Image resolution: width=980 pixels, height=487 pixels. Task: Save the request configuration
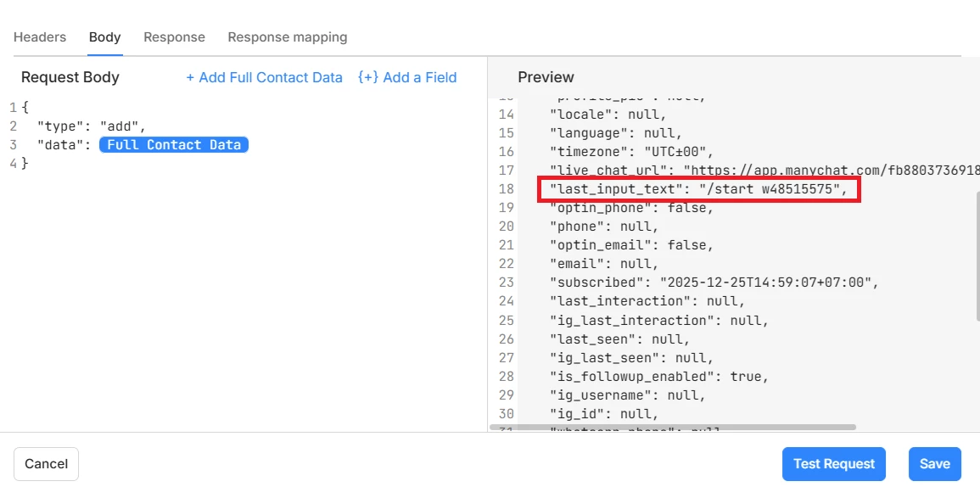pos(934,464)
